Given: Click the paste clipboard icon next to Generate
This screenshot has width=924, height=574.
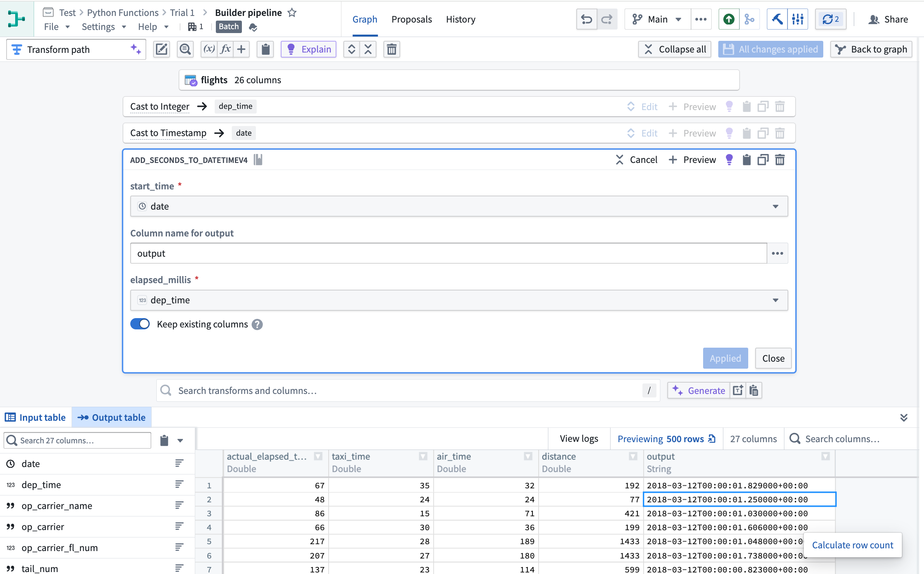Looking at the screenshot, I should coord(754,390).
